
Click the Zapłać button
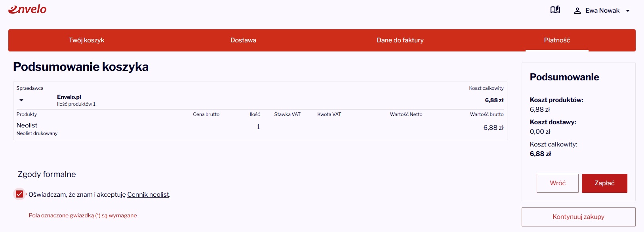point(604,183)
